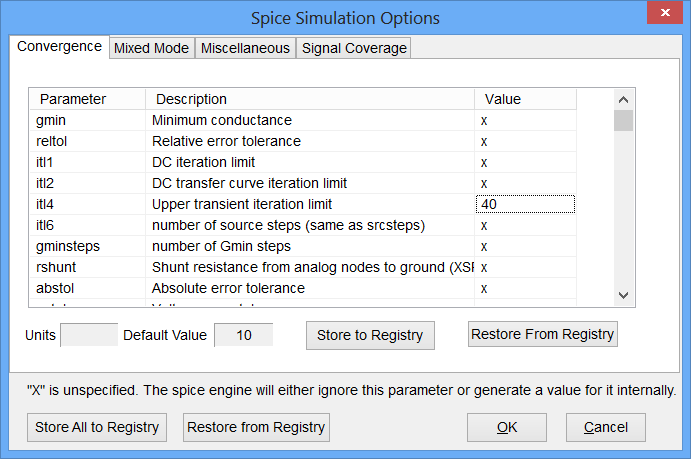This screenshot has width=691, height=459.
Task: Click the scroll up arrow in the list
Action: [623, 100]
